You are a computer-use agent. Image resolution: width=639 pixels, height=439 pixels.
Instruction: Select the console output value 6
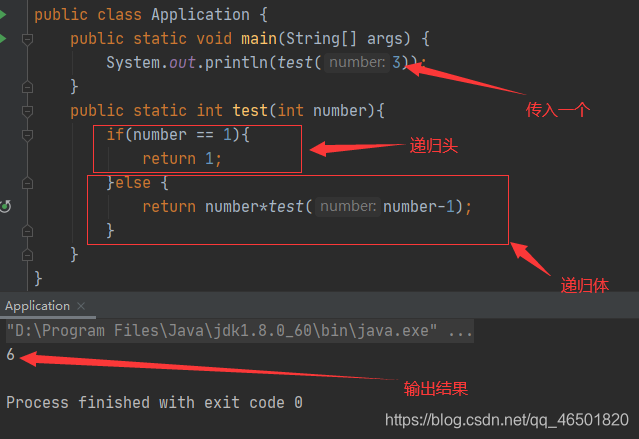point(11,354)
